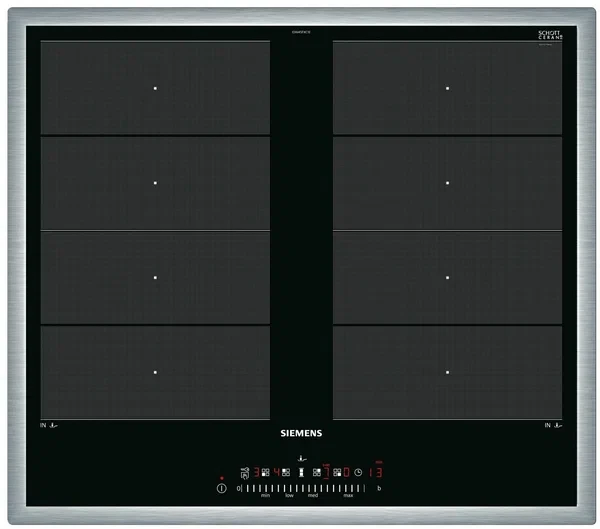Viewport: 600px width, 529px height.
Task: Select the first right cooking zone icon
Action: point(317,472)
